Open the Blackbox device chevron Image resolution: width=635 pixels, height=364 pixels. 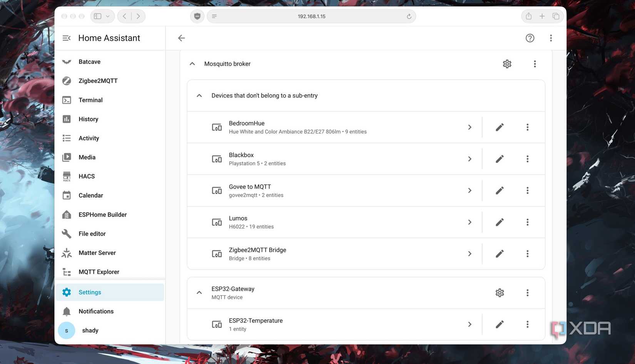pyautogui.click(x=470, y=159)
